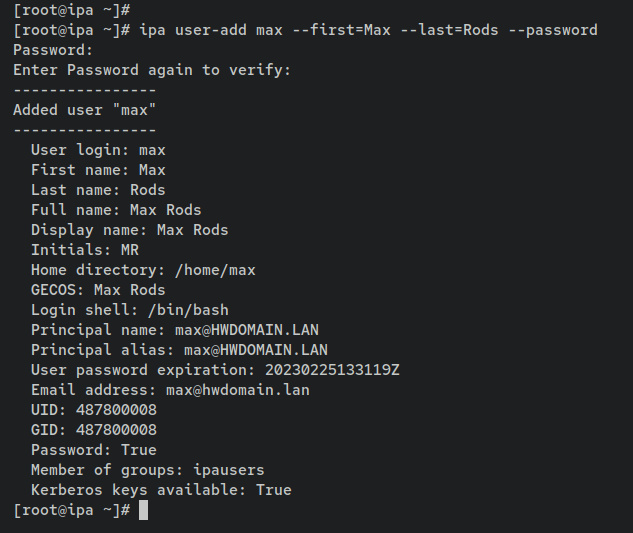Click the Full name: Max Rods line
The height and width of the screenshot is (533, 633).
pyautogui.click(x=116, y=210)
